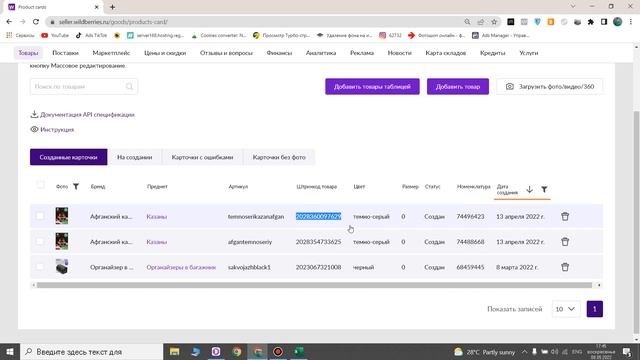The width and height of the screenshot is (640, 360).
Task: Click nomenclature 74488668
Action: coord(470,242)
